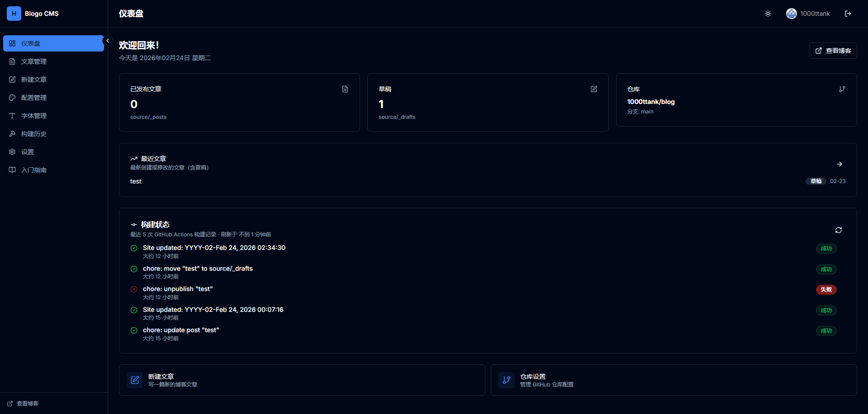Click the git icon on 仓库设置 quick action
This screenshot has height=414, width=868.
pos(506,380)
